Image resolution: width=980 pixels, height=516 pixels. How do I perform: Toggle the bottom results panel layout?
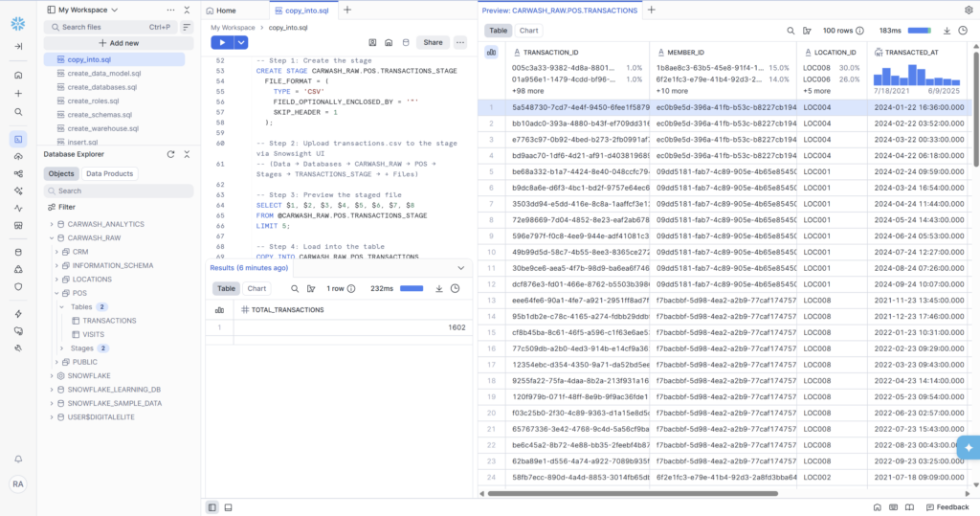tap(228, 506)
